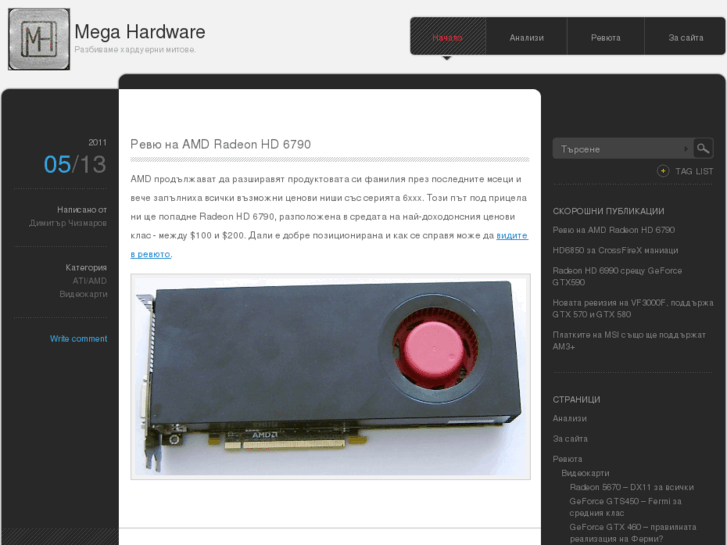Viewport: 727px width, 545px height.
Task: Click the TAG LIST plus icon
Action: 663,171
